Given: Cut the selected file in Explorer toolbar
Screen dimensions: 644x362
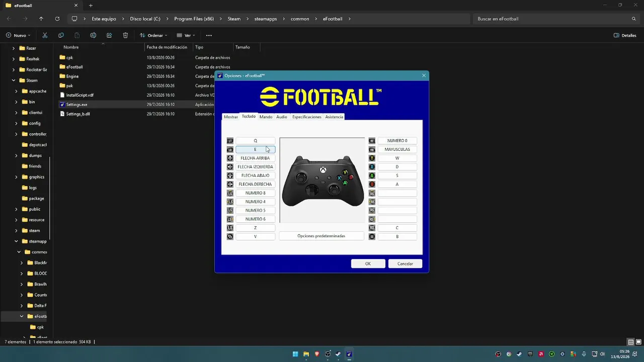Looking at the screenshot, I should point(45,35).
